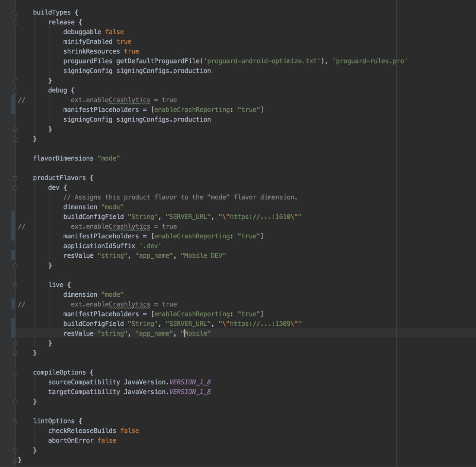Fold the dev flavor block
The height and width of the screenshot is (467, 476).
click(x=15, y=188)
